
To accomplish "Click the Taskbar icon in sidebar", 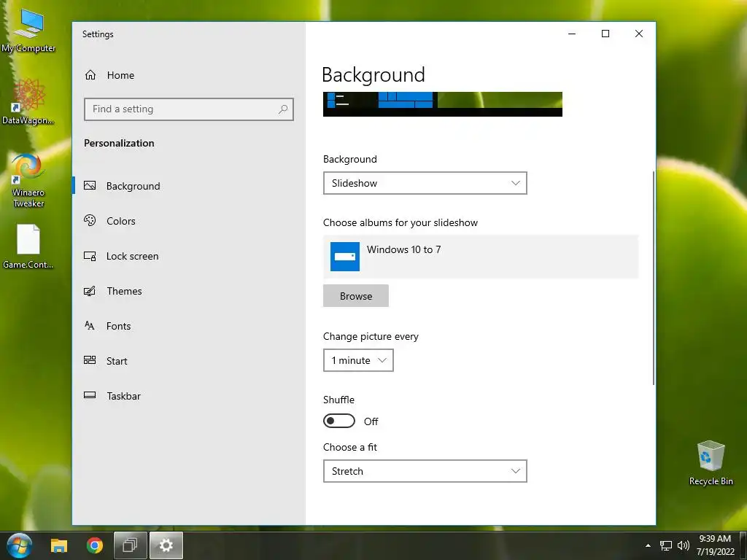I will [x=90, y=395].
